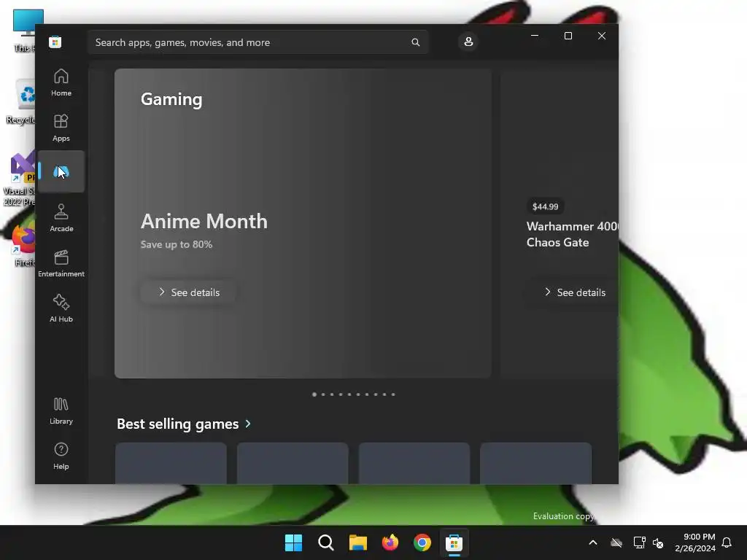Minimize the Microsoft Store window
The height and width of the screenshot is (560, 747).
pos(535,36)
